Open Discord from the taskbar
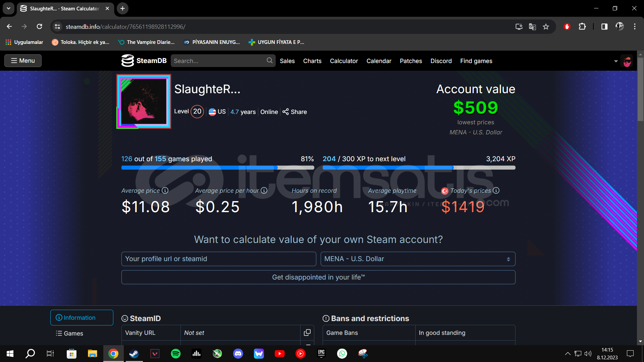644x362 pixels. pos(238,353)
